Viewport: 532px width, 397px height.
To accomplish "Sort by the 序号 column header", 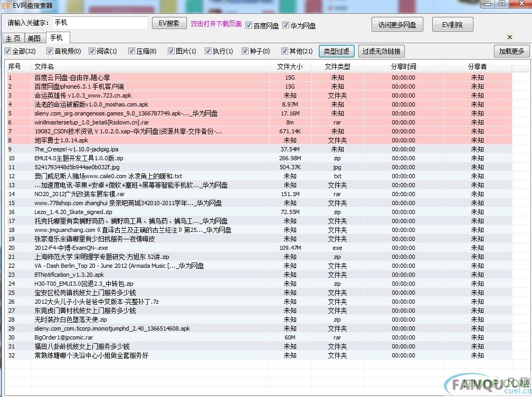I will 18,67.
